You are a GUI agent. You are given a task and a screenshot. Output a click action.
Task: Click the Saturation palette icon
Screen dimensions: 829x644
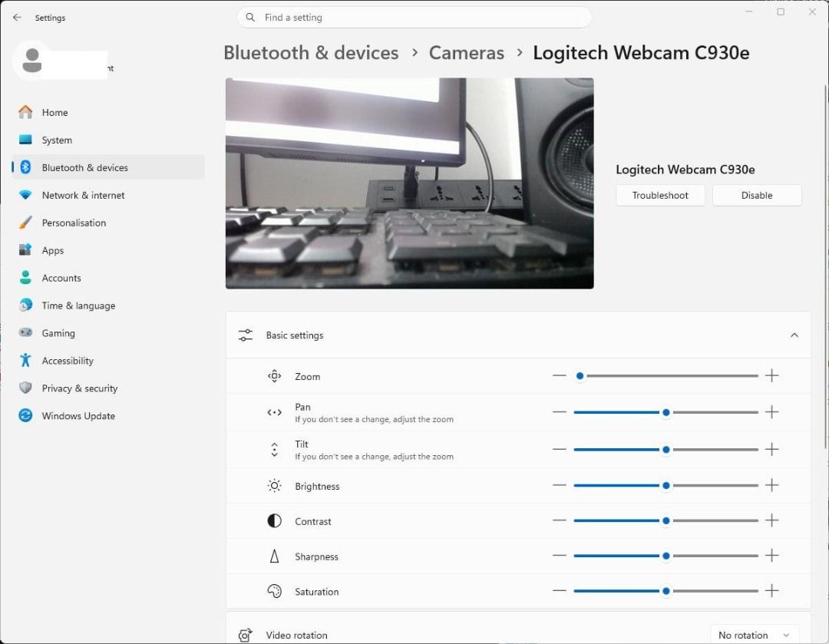pos(274,591)
